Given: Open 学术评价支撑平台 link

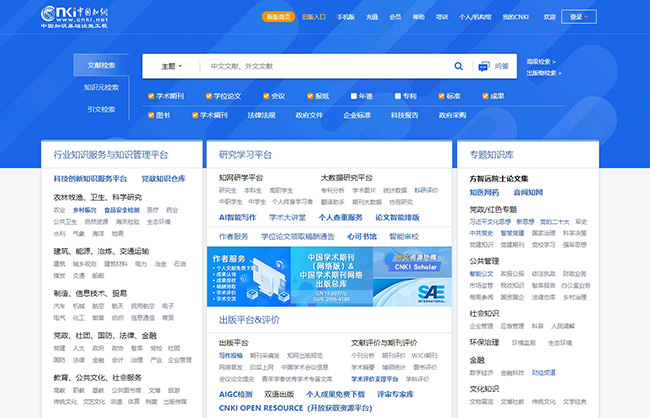Looking at the screenshot, I should point(375,379).
